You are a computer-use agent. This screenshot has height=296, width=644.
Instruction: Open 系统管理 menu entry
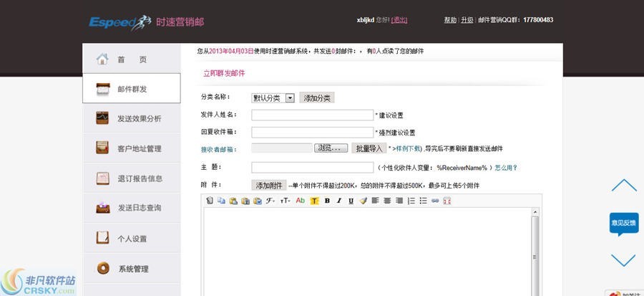(132, 269)
